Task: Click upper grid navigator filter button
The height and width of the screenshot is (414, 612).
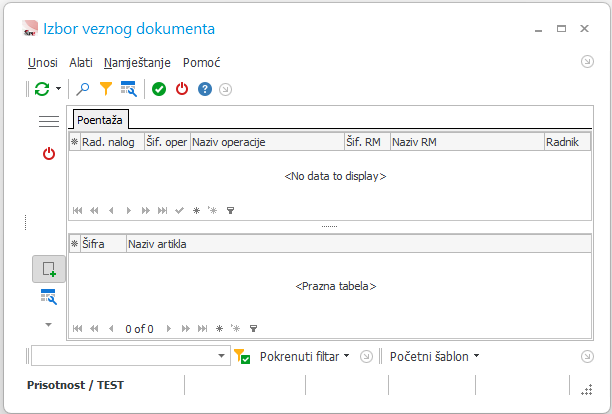Action: tap(230, 211)
